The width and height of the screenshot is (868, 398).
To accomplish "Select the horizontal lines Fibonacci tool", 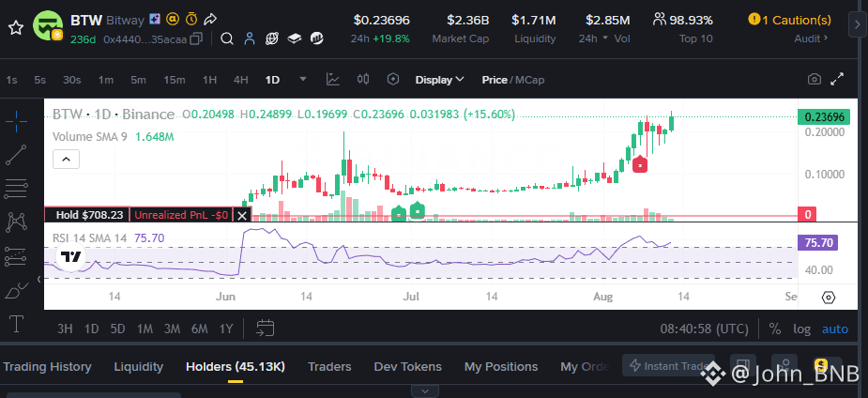I will [16, 189].
